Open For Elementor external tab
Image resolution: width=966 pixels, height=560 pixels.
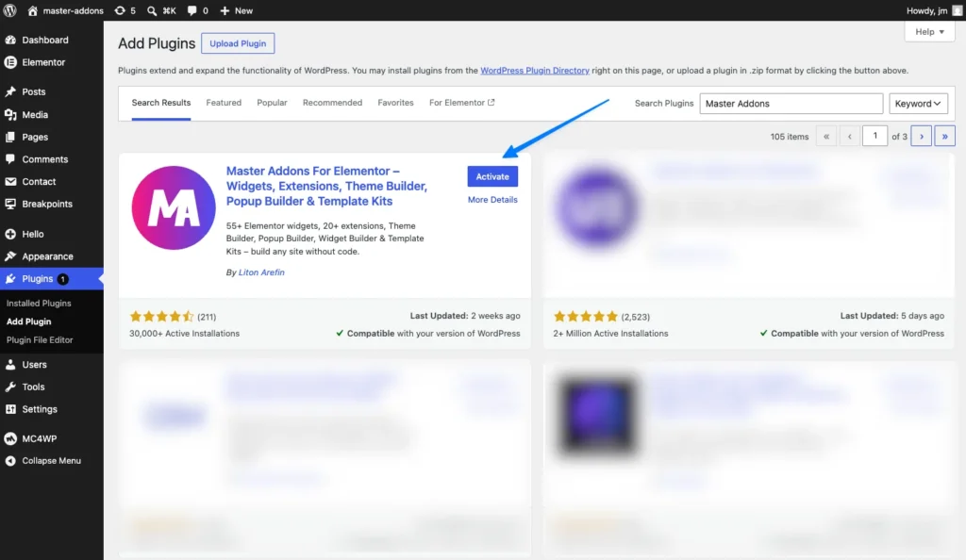click(x=461, y=103)
